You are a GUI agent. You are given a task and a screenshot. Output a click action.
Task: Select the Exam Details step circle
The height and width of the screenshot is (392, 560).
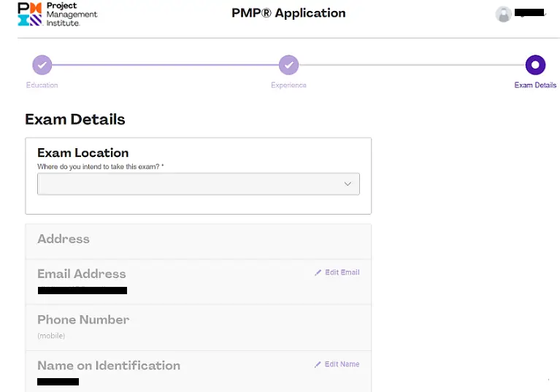[x=535, y=65]
